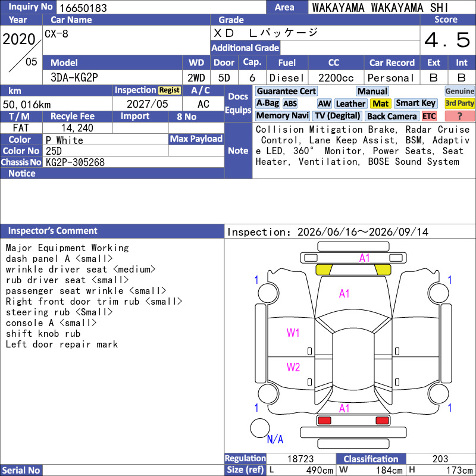The image size is (476, 476).
Task: Click the Inquiry No value field
Action: tap(161, 7)
